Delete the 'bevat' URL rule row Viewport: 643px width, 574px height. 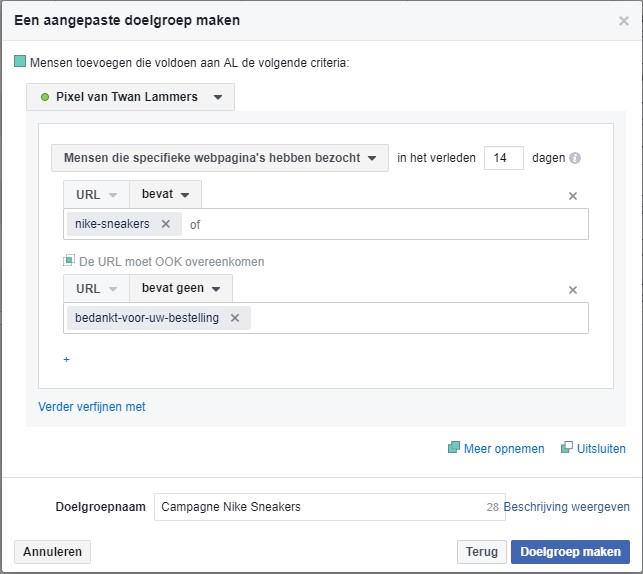click(573, 196)
